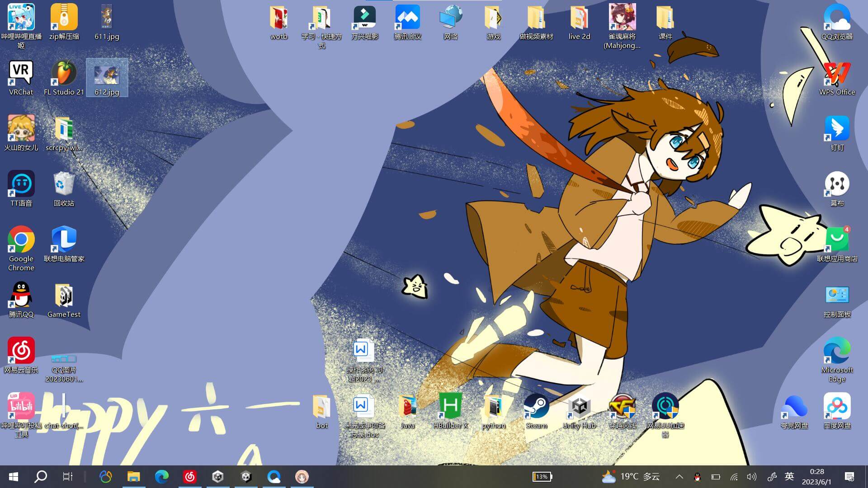The image size is (868, 488).
Task: Open Unity Hub desktop shortcut
Action: [x=579, y=411]
